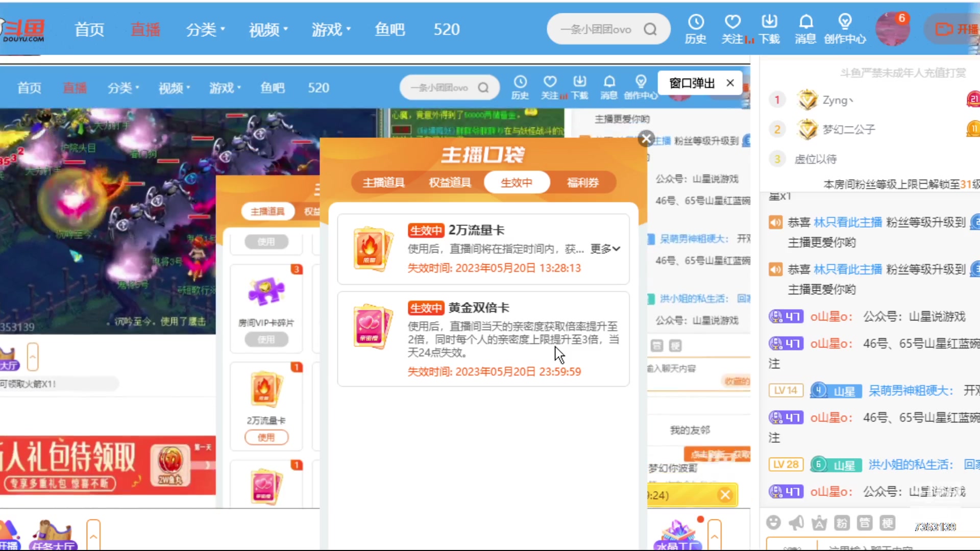Open 水晶工厂 crystal icon at bottom

pos(678,535)
